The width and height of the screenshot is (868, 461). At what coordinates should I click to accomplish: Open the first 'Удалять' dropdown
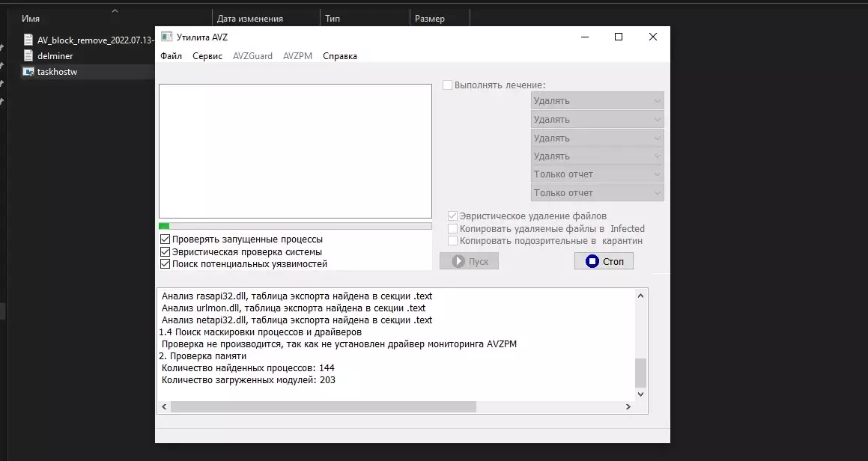(x=598, y=101)
